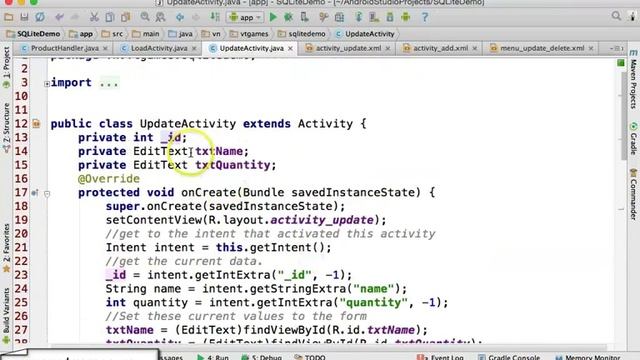Click the Undo toolbar icon
This screenshot has height=360, width=640.
click(59, 17)
